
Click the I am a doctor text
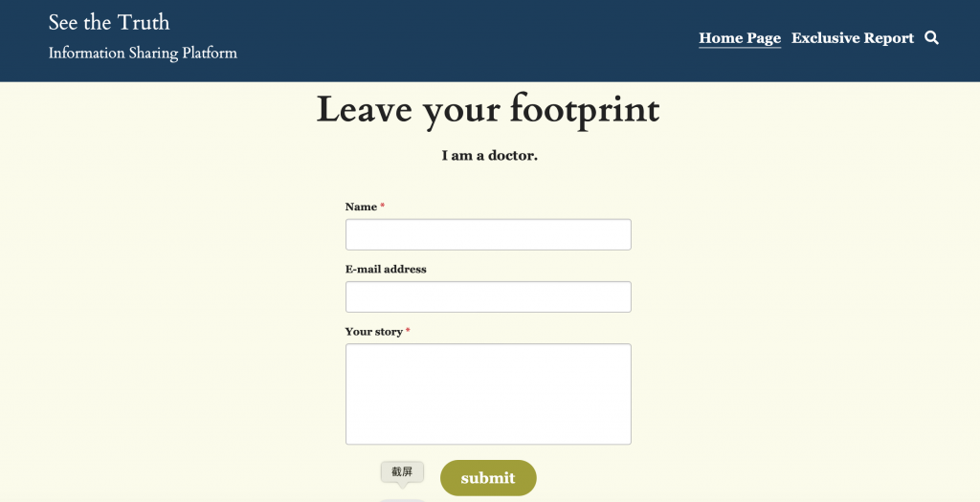[x=489, y=156]
